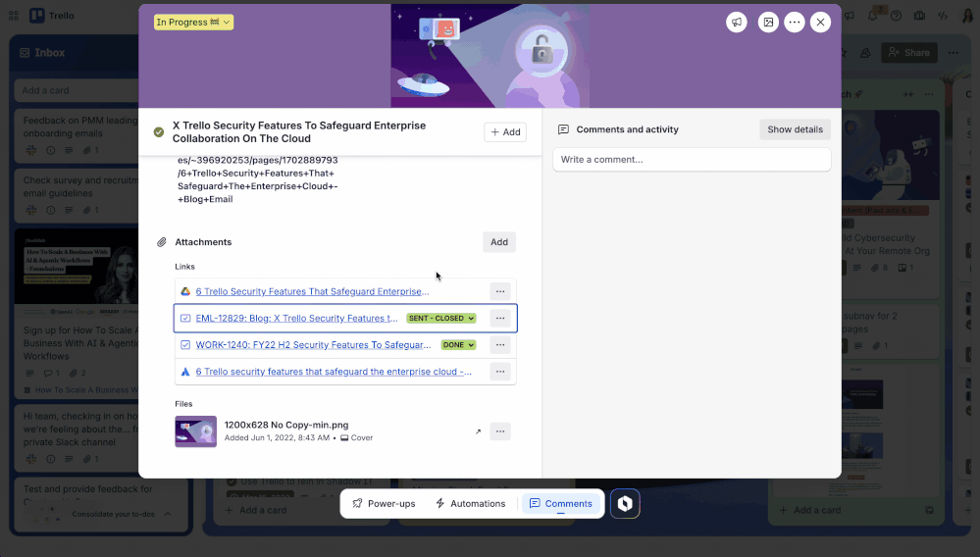Viewport: 980px width, 557px height.
Task: Open options for 1200x628 No Copy-min.png file
Action: [x=500, y=431]
